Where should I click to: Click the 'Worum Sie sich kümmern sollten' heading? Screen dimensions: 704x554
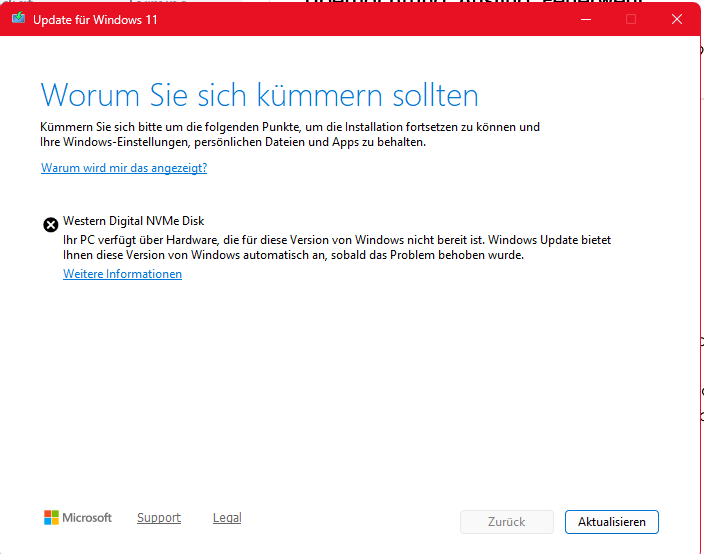pos(260,95)
